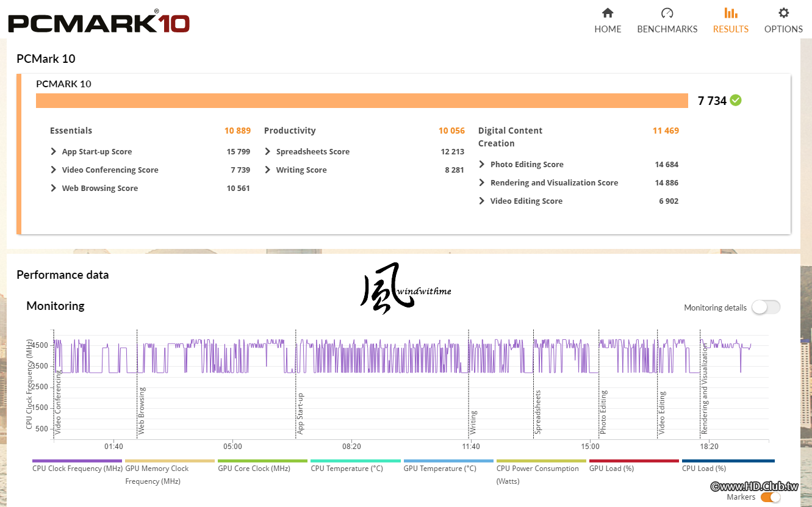The height and width of the screenshot is (507, 812).
Task: Click the CPU clock frequency graph line
Action: (x=403, y=356)
